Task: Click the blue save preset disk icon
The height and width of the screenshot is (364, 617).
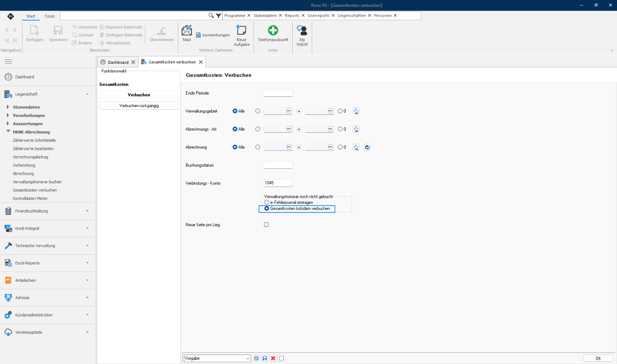Action: tap(265, 358)
